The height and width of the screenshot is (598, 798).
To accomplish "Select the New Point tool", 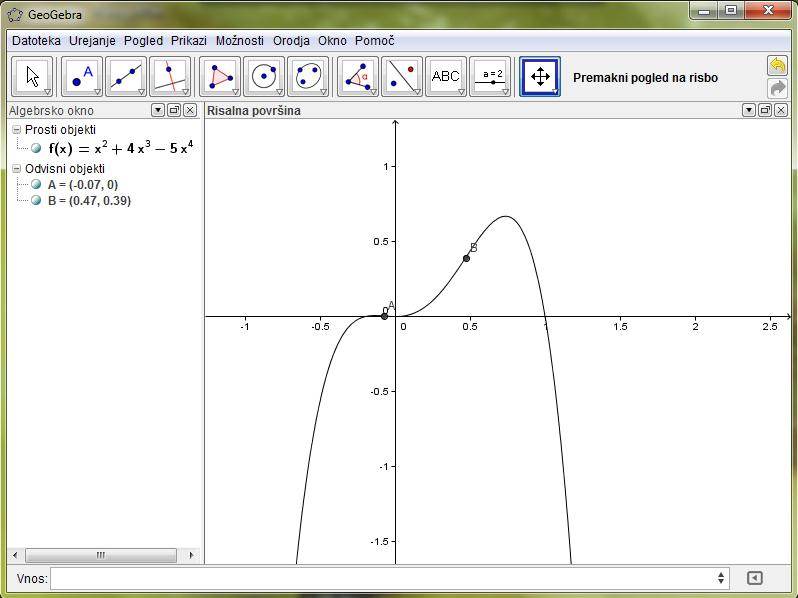I will (82, 76).
